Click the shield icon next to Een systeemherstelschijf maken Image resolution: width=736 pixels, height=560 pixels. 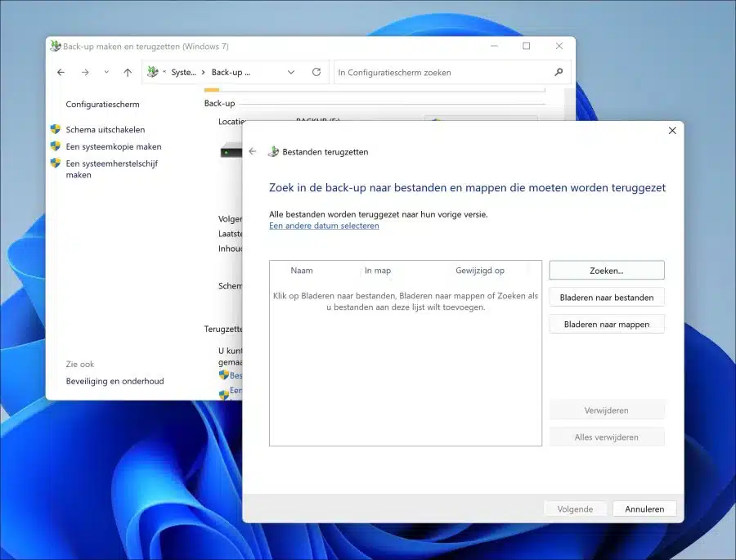pyautogui.click(x=56, y=163)
